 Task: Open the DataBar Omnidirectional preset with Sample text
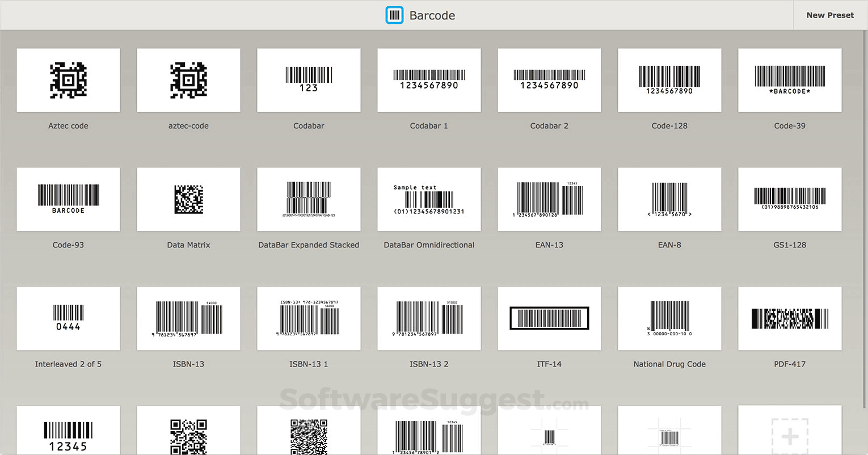click(429, 199)
